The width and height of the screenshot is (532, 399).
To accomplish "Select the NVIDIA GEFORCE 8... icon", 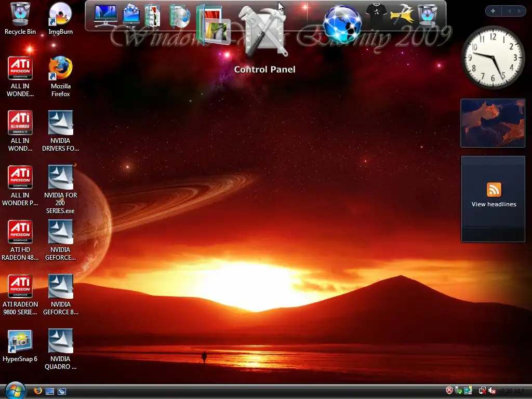I will (60, 295).
